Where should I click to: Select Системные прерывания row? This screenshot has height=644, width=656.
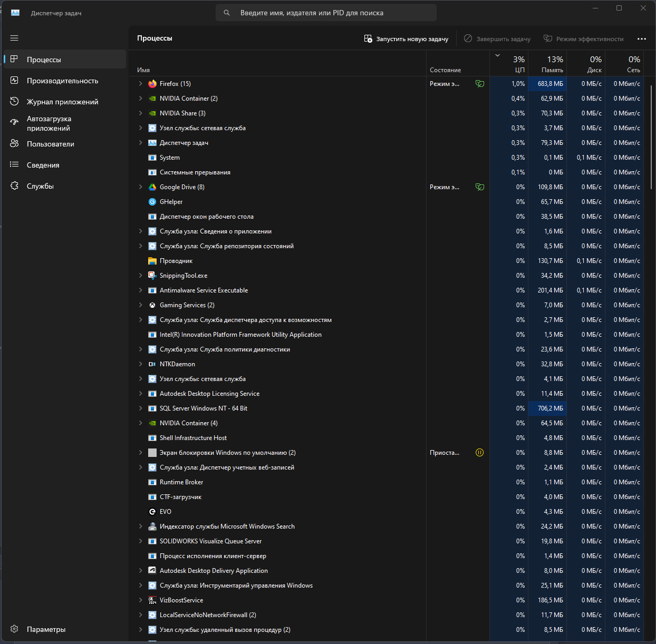tap(386, 172)
